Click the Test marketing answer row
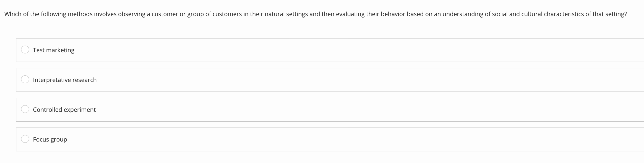This screenshot has width=644, height=163. pyautogui.click(x=202, y=50)
